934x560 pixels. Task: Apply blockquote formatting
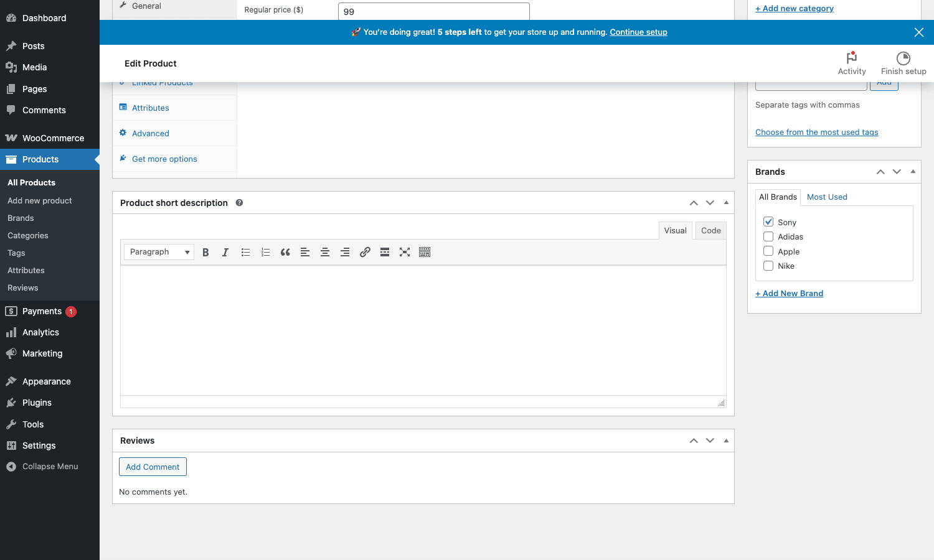pos(285,252)
